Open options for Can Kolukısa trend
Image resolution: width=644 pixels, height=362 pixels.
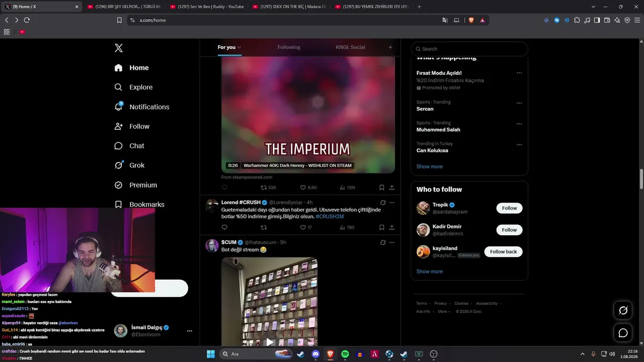click(519, 145)
